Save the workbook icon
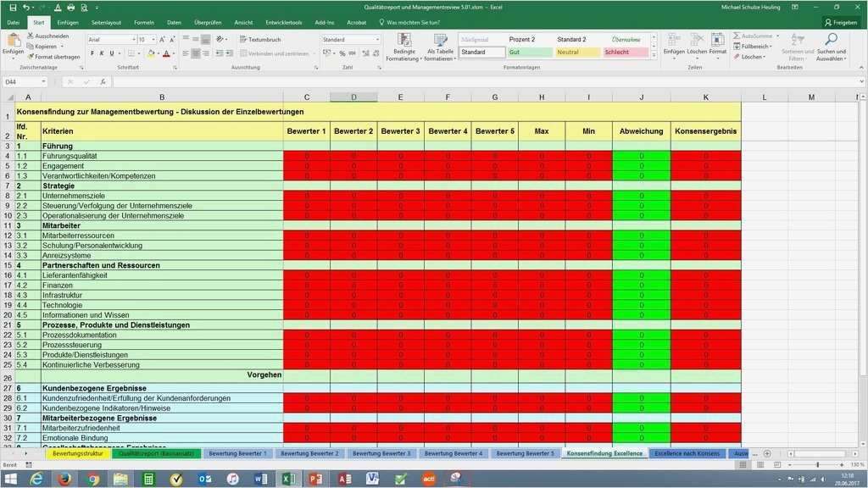The image size is (868, 488). tap(13, 7)
